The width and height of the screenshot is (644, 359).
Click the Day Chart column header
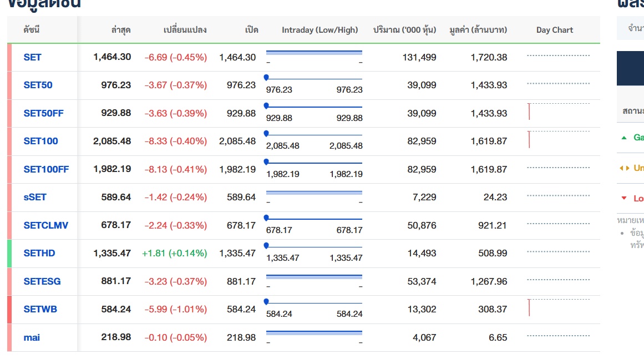(x=555, y=30)
